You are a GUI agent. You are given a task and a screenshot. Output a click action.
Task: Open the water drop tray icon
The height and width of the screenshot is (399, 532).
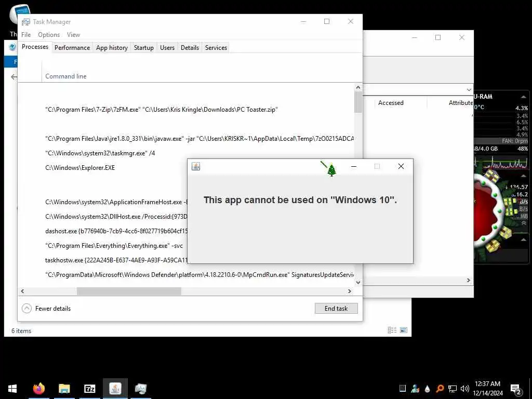[x=428, y=389]
